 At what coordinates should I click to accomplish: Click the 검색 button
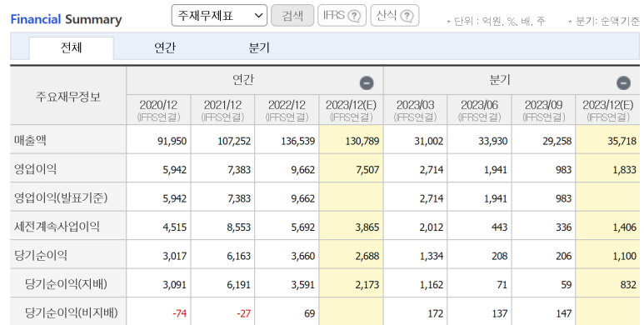point(292,16)
